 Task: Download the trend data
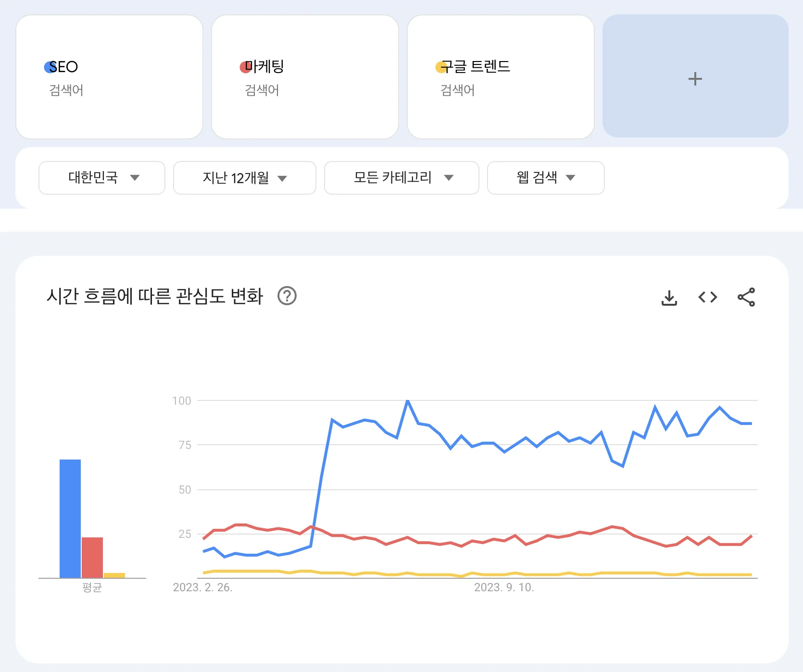tap(669, 297)
